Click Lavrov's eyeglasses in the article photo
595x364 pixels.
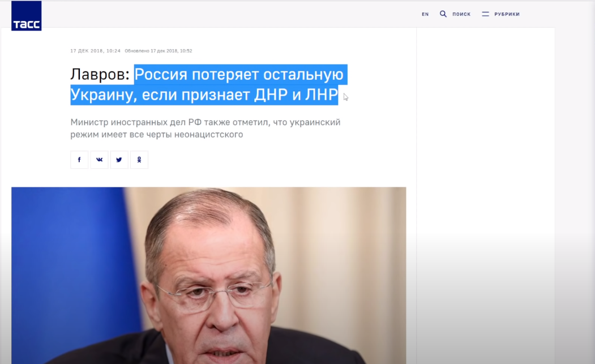(x=215, y=296)
